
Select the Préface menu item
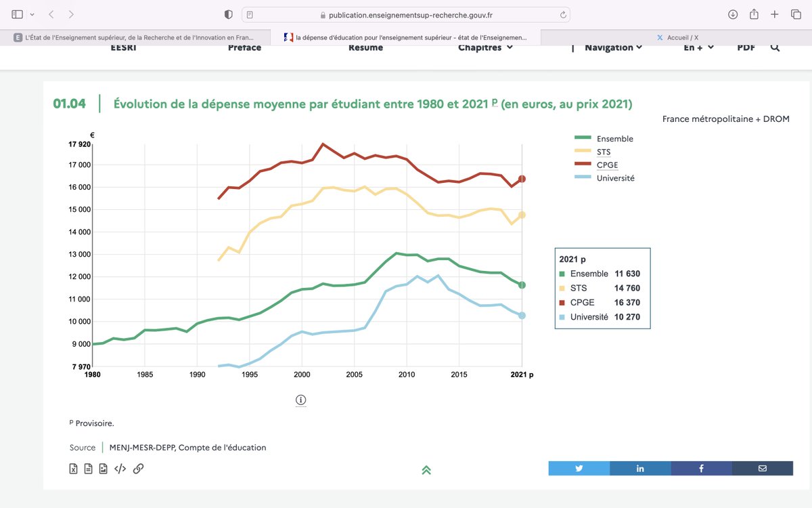coord(244,47)
